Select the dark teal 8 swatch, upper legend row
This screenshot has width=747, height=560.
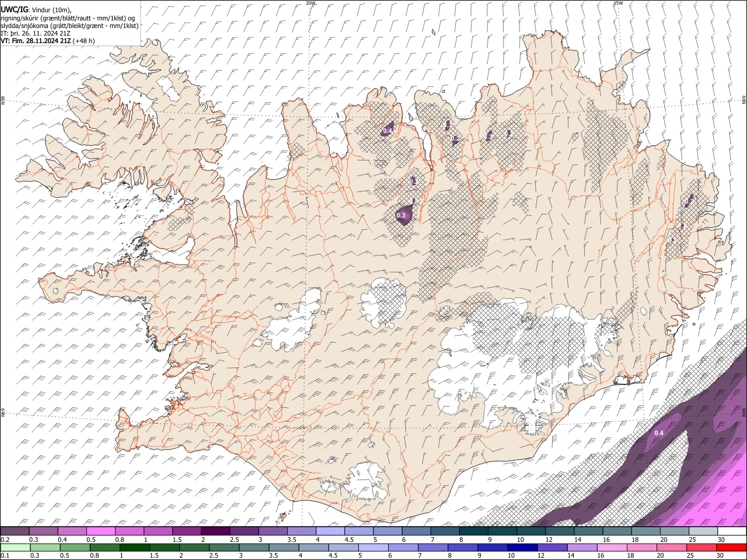tap(474, 531)
